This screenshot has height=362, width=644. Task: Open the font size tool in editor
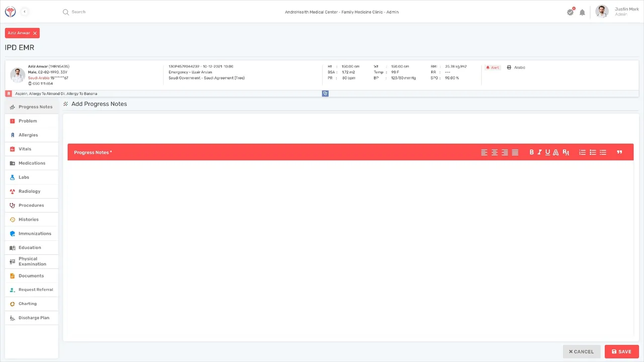click(566, 152)
